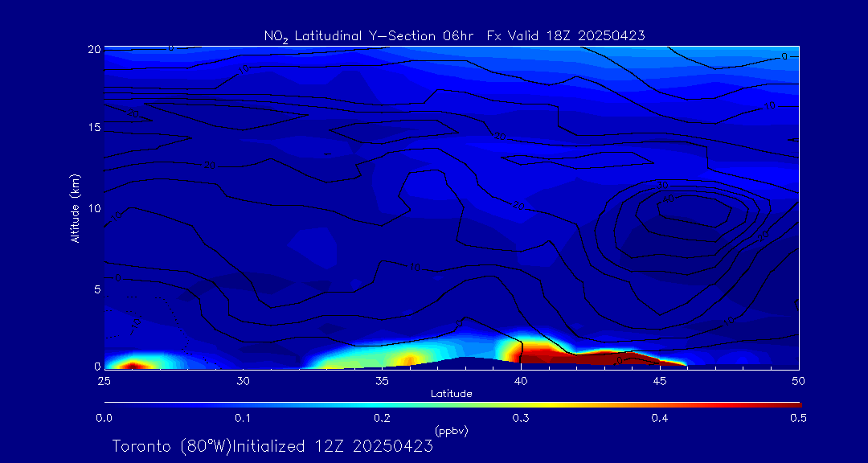This screenshot has width=868, height=463.
Task: Click latitude tick label 50
Action: coord(798,381)
